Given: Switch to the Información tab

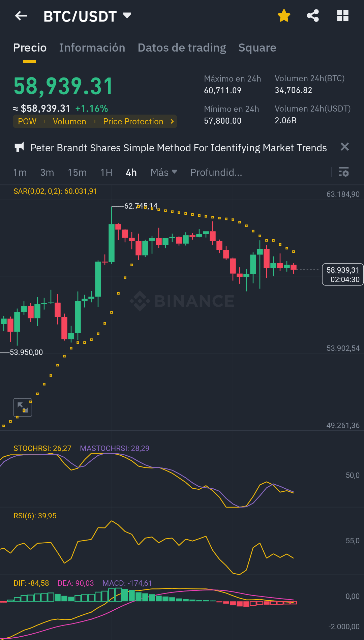Looking at the screenshot, I should (92, 48).
